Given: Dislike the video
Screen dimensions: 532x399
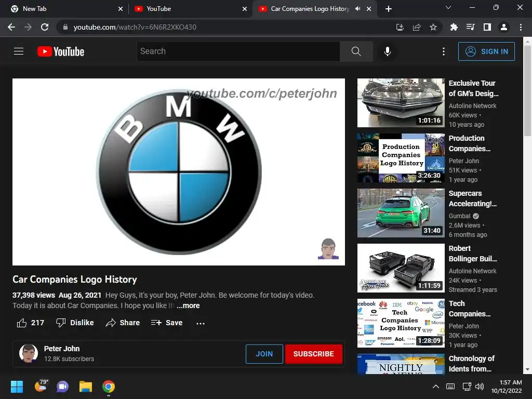Looking at the screenshot, I should click(x=75, y=323).
